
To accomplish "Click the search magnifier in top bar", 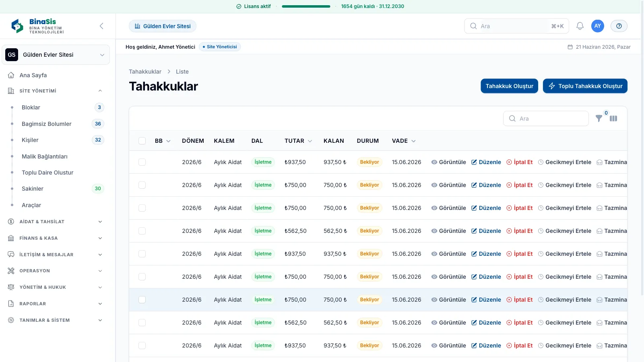I will [473, 26].
